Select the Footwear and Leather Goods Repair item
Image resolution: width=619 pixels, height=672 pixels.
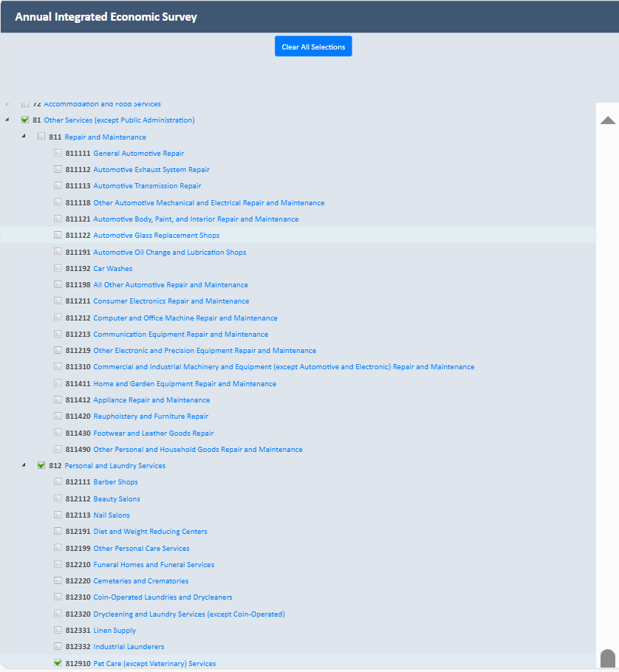click(153, 433)
